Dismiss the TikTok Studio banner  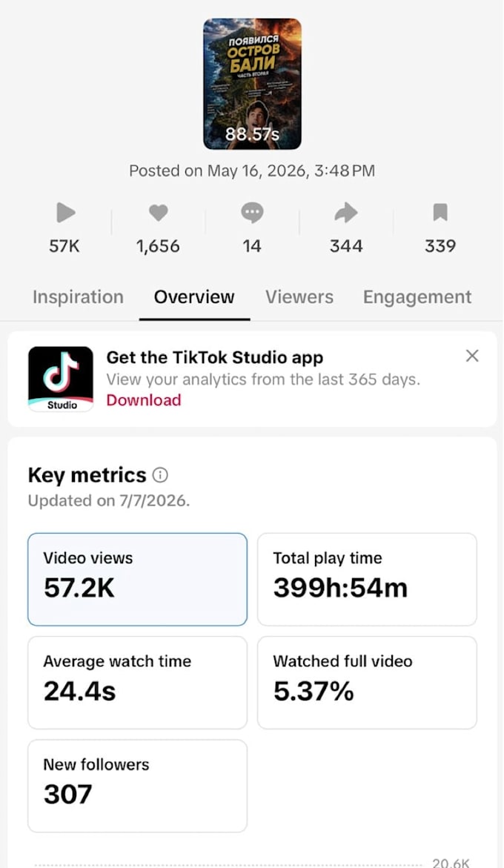click(472, 356)
